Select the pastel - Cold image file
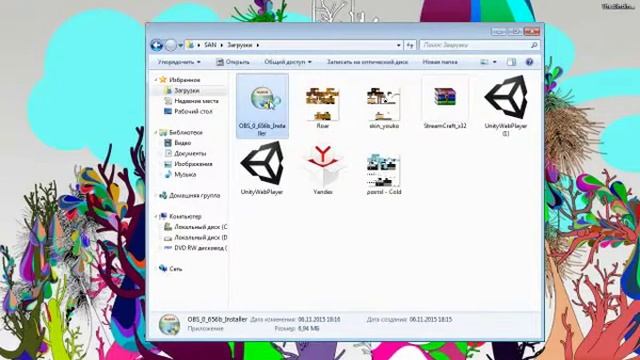This screenshot has height=360, width=640. [x=383, y=170]
